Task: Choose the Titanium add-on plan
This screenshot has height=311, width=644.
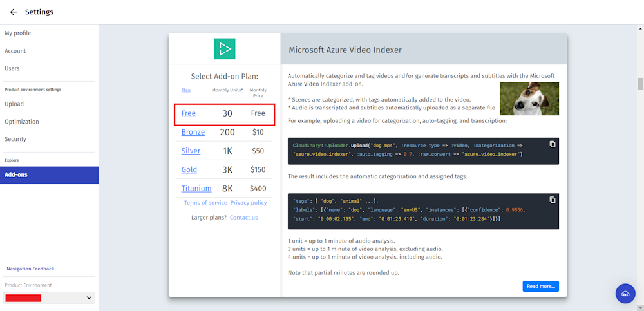Action: click(x=196, y=189)
